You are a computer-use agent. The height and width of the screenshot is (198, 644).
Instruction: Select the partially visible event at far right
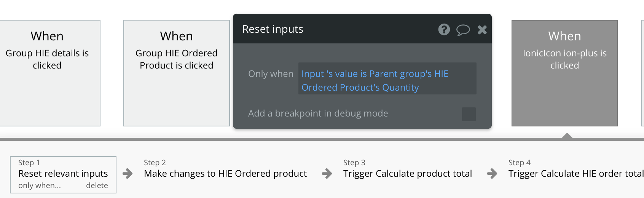click(642, 73)
